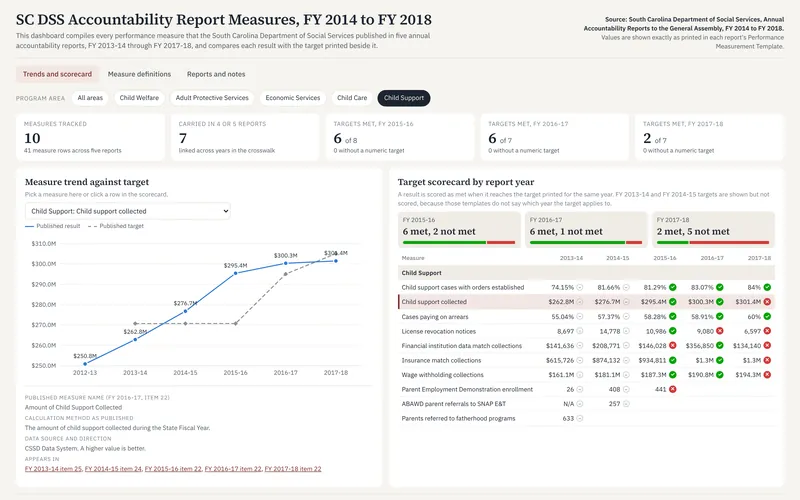
Task: Open FY 2017-18 item 22 link
Action: tap(293, 469)
